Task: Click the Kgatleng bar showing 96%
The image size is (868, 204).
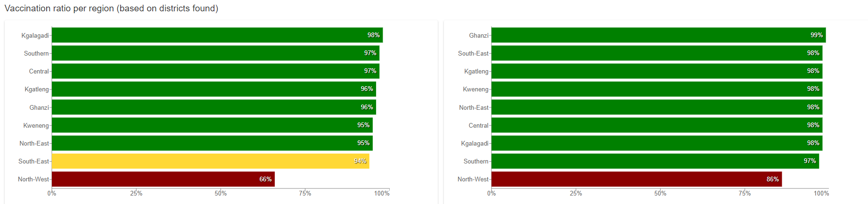Action: click(x=213, y=89)
